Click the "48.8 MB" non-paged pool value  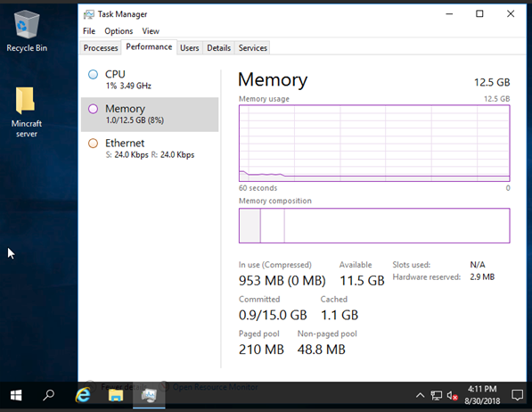tap(322, 350)
